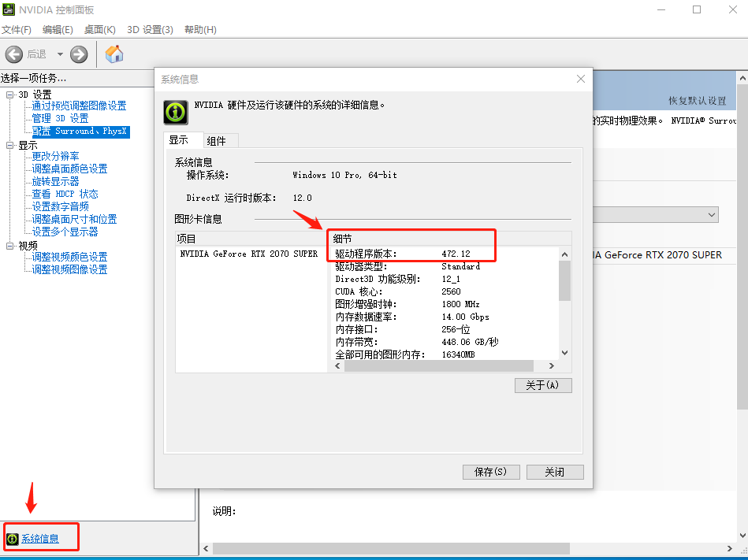
Task: Open the 桌面(K) menu
Action: click(99, 30)
